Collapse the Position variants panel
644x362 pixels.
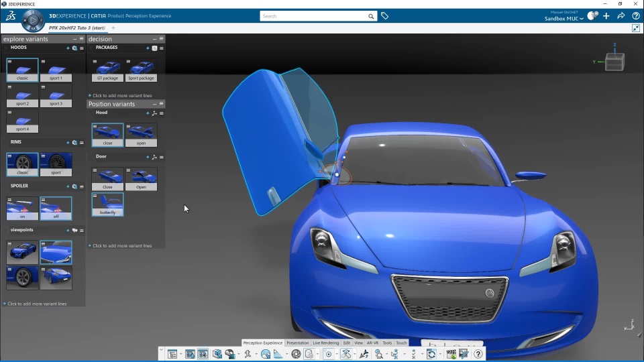point(154,104)
